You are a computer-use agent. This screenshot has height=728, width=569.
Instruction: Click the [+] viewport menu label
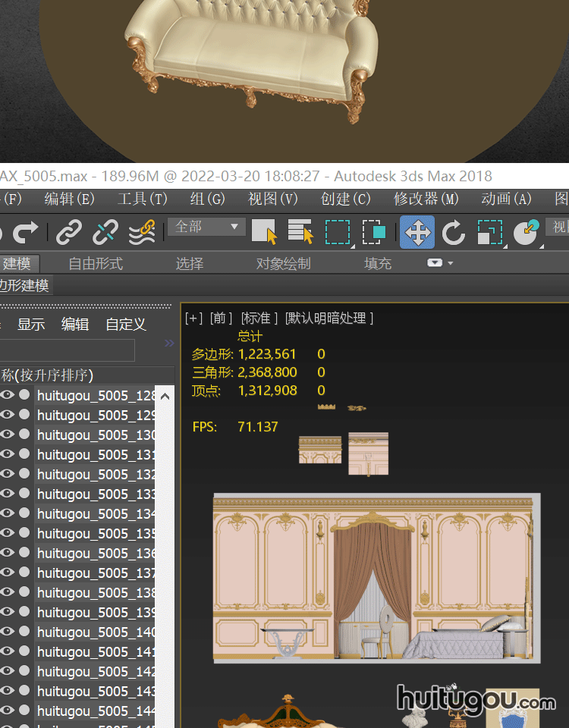pyautogui.click(x=193, y=318)
